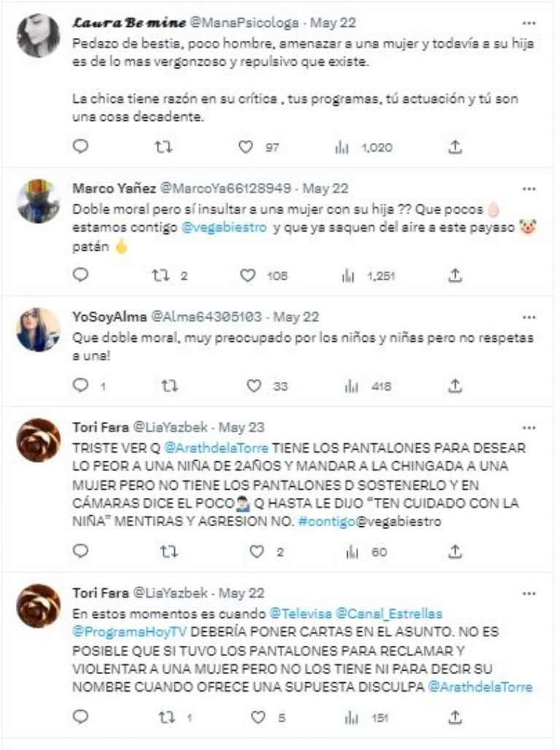Reply to Laura Be mine's tweet

click(82, 147)
